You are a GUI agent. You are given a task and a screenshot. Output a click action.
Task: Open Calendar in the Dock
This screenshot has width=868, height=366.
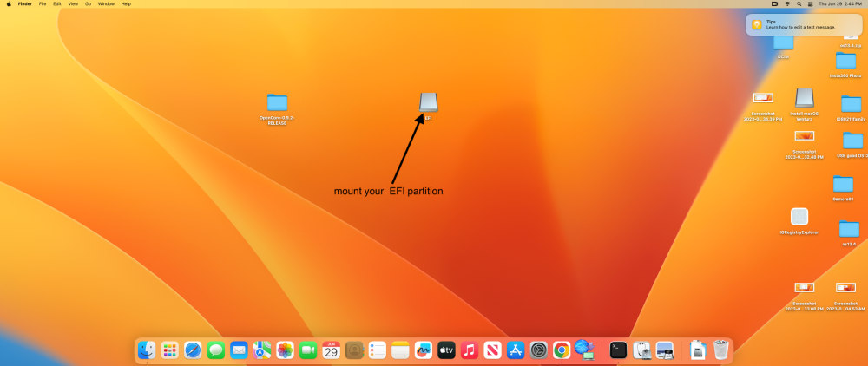(331, 350)
